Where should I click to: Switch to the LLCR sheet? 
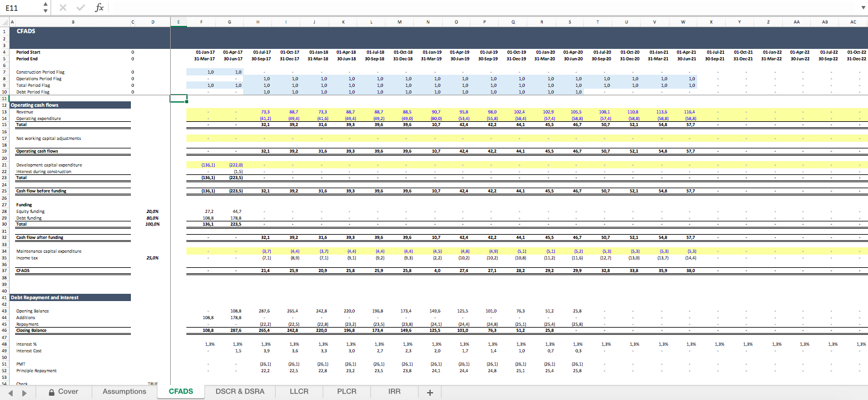point(298,392)
